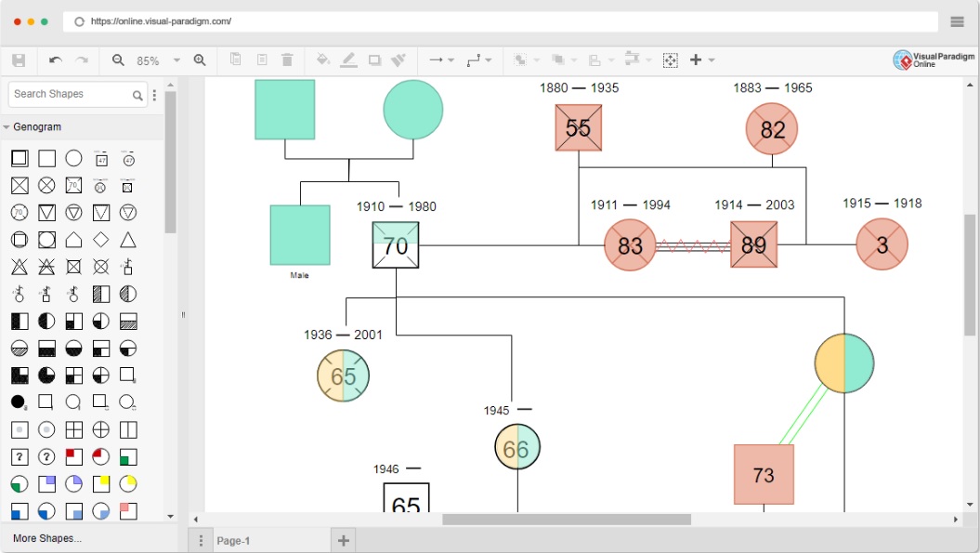980x553 pixels.
Task: Undo the last action
Action: 56,60
